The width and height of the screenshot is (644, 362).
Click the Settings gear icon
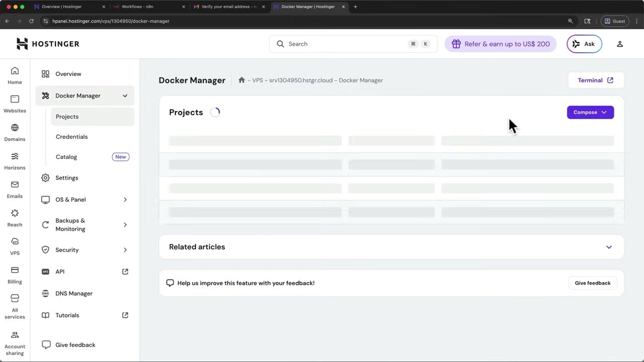45,178
